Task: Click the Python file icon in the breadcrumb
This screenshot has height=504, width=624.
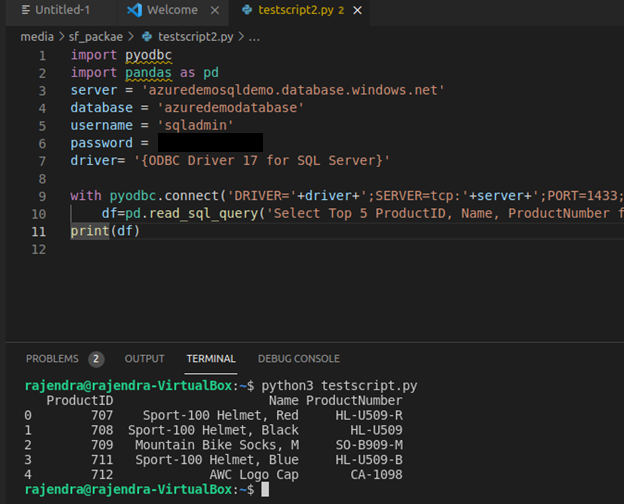Action: coord(146,36)
